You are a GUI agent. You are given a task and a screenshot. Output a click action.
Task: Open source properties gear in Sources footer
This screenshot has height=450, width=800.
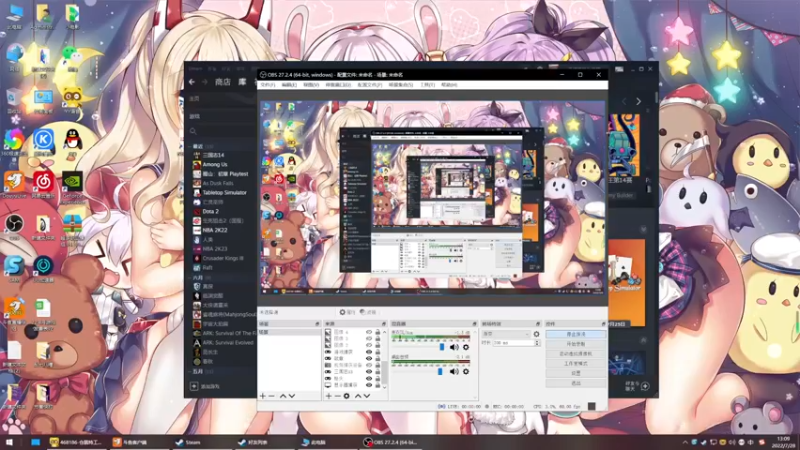[346, 396]
